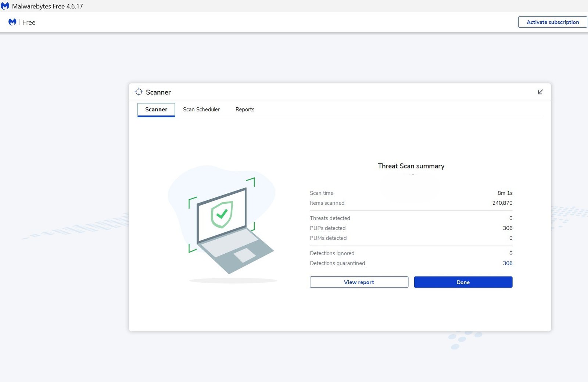Open the 306 quarantined detections link
The height and width of the screenshot is (382, 588).
pos(508,263)
